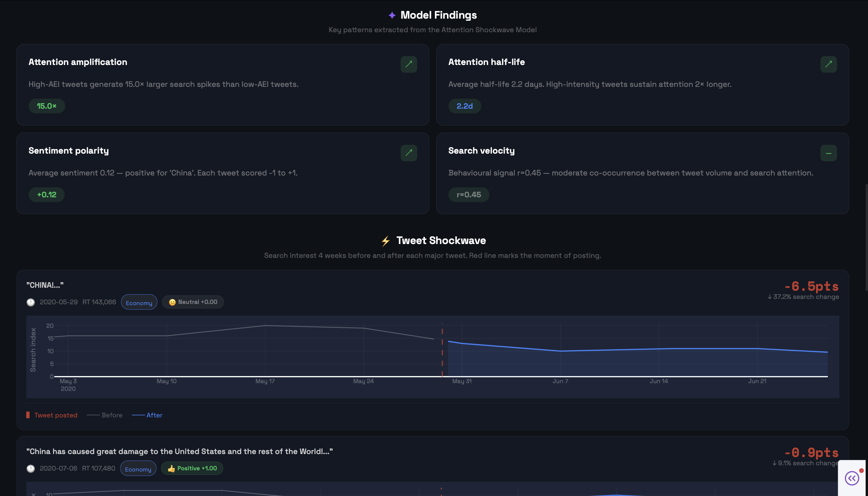Click the Neutral +0.00 sentiment badge
868x496 pixels.
[193, 302]
